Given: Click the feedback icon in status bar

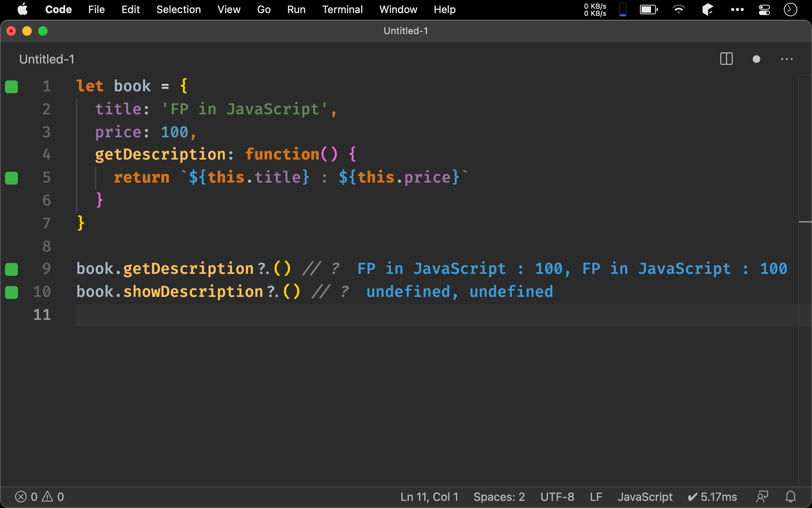Looking at the screenshot, I should (x=762, y=496).
